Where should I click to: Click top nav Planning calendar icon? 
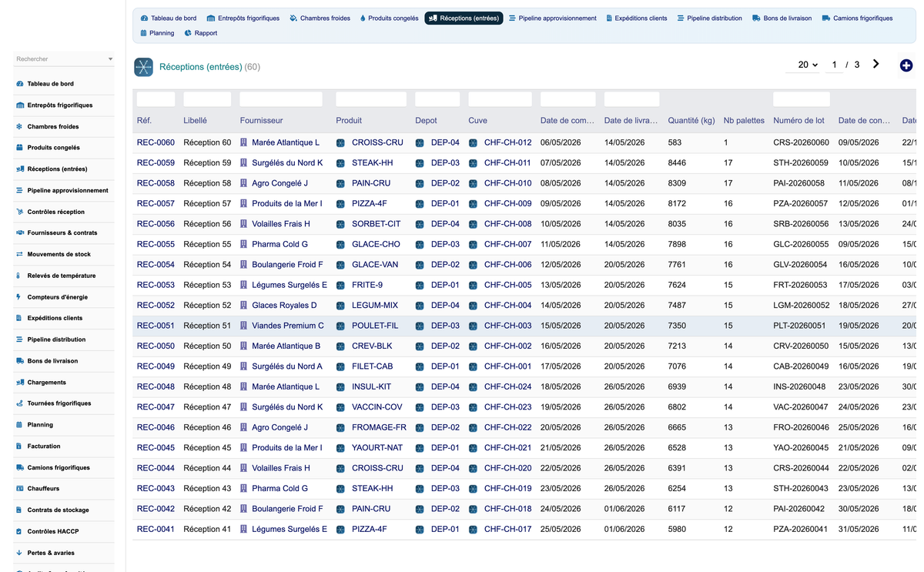(143, 33)
